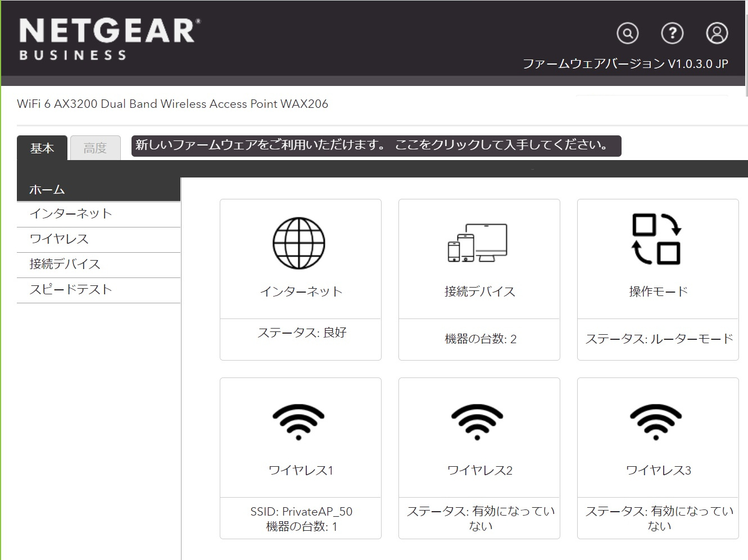This screenshot has height=560, width=748.
Task: Open the help question mark icon
Action: coord(672,34)
